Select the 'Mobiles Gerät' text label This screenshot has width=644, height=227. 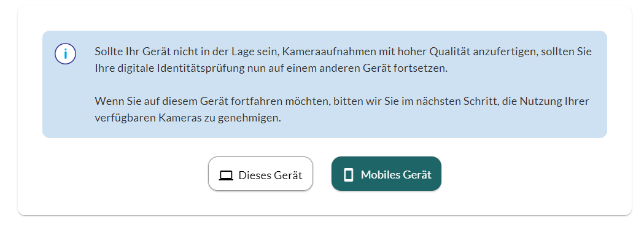click(x=396, y=175)
